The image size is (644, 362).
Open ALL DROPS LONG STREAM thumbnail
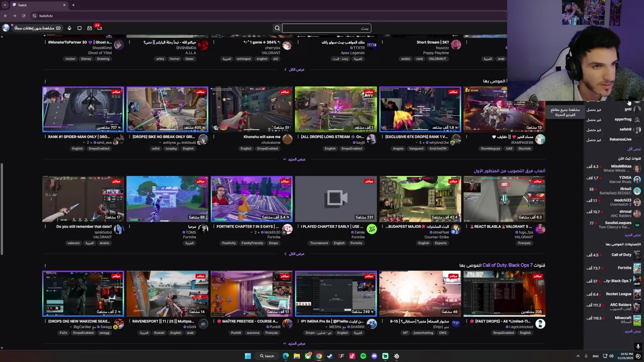tap(336, 110)
